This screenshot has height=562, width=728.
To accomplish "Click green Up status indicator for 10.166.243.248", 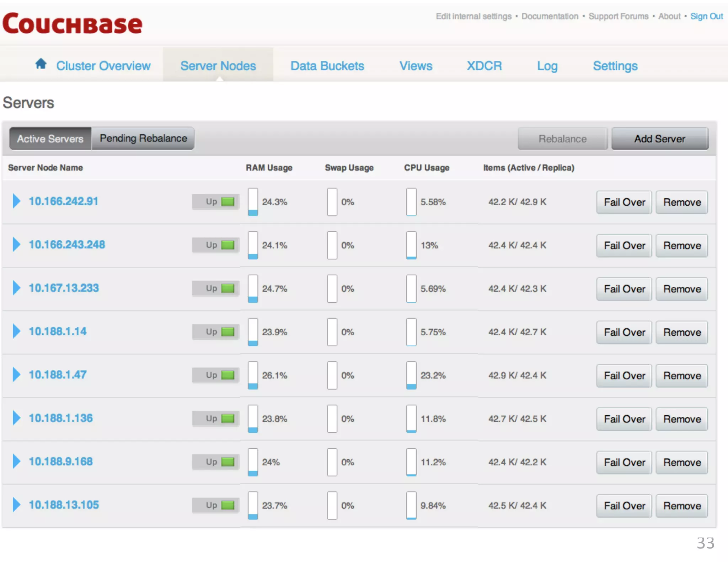I will [227, 245].
